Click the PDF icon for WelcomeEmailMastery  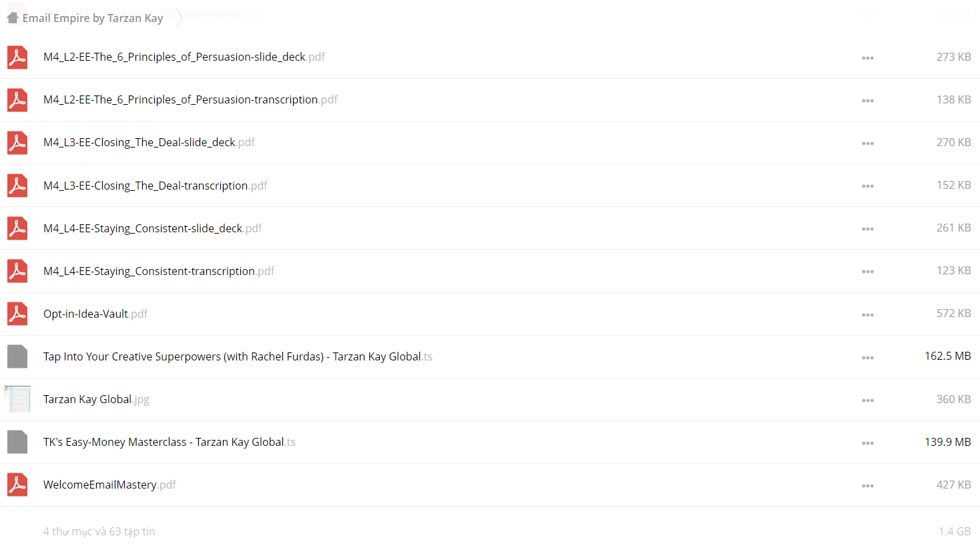click(x=17, y=485)
